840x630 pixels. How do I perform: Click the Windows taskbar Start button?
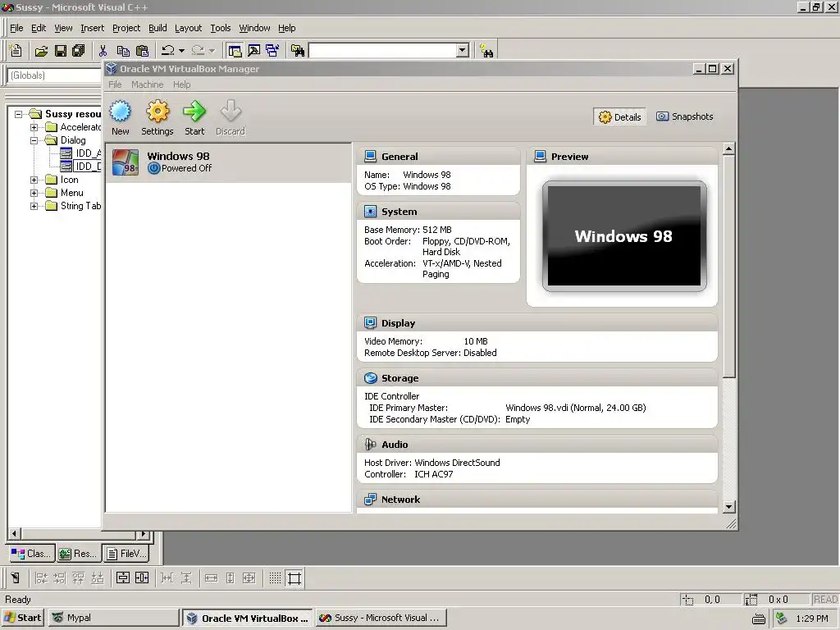(x=23, y=618)
